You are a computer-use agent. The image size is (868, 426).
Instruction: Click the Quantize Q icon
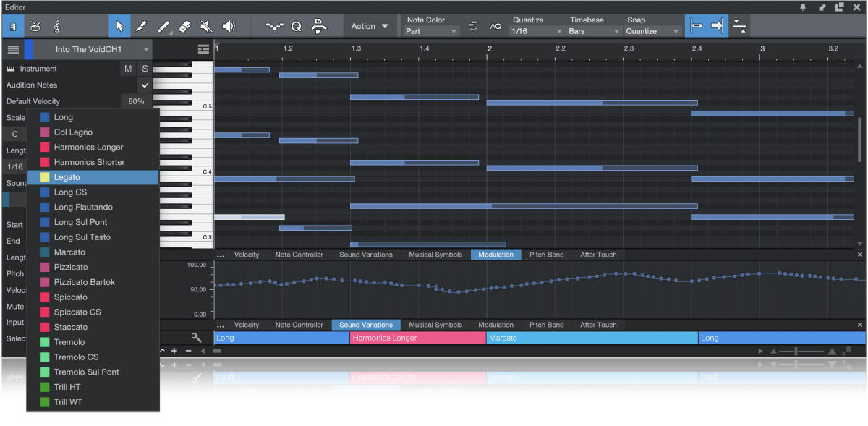click(x=297, y=26)
